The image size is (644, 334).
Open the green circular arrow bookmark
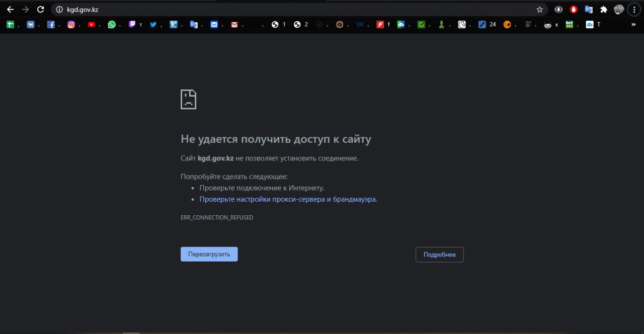421,24
